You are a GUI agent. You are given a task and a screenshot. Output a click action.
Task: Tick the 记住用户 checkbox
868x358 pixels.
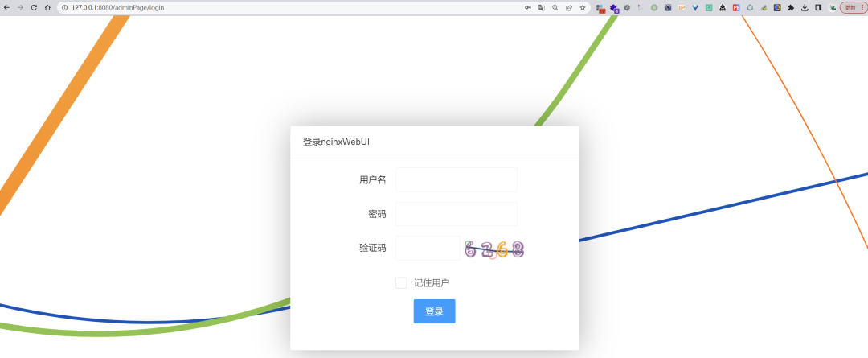click(x=401, y=282)
